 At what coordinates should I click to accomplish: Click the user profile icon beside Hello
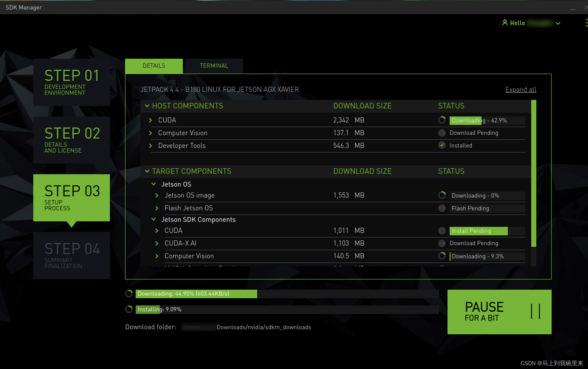tap(505, 23)
